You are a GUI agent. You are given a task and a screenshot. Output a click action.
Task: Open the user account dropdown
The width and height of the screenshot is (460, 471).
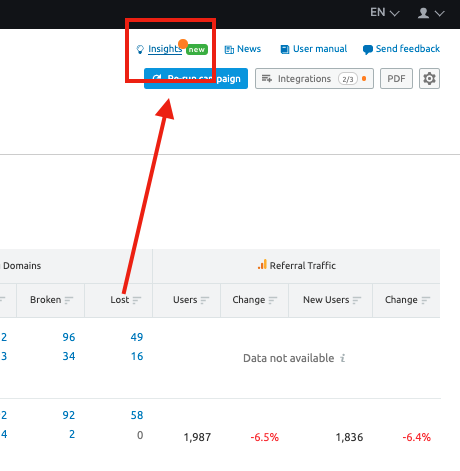tap(431, 13)
